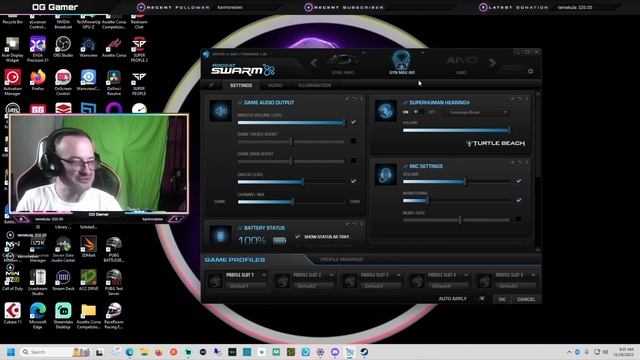
Task: Click the Swarm settings vertical scrollbar
Action: pos(538,171)
